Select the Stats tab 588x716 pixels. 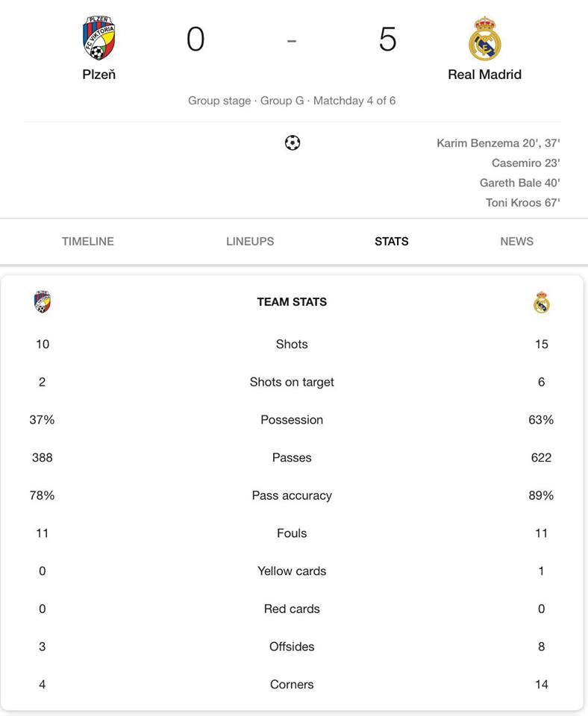392,242
